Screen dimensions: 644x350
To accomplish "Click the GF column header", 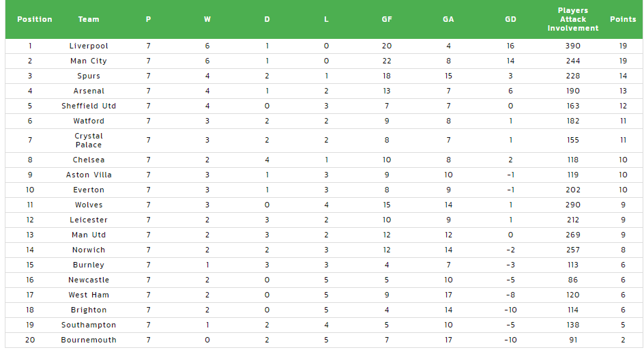I will 387,19.
